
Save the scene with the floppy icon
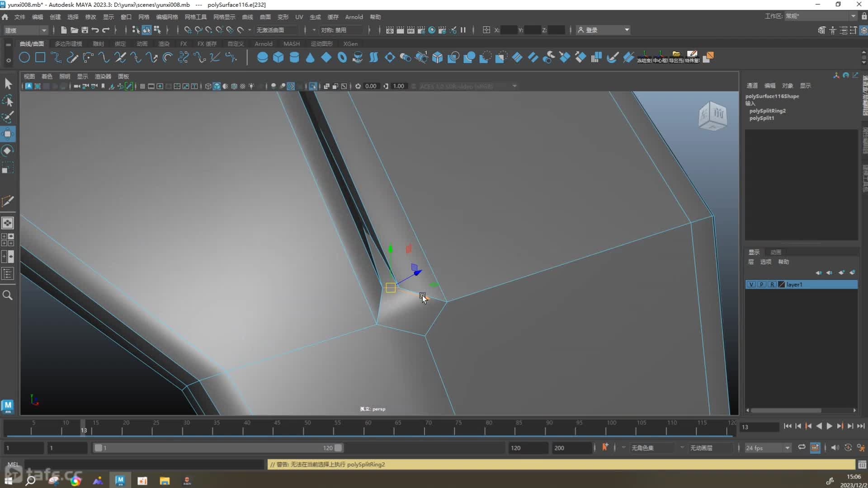click(85, 30)
